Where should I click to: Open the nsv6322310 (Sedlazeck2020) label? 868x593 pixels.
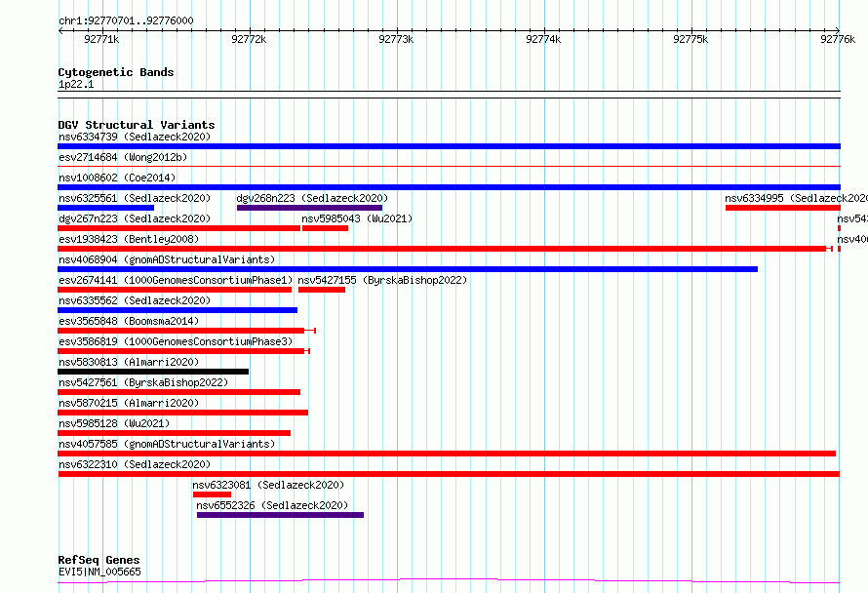[x=135, y=464]
